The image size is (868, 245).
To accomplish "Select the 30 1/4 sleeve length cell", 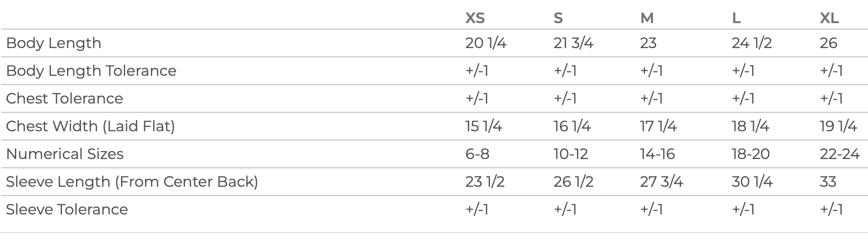I will (x=752, y=182).
